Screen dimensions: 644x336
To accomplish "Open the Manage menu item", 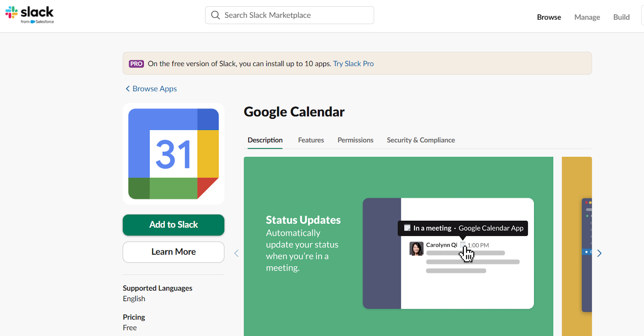I will click(x=587, y=17).
